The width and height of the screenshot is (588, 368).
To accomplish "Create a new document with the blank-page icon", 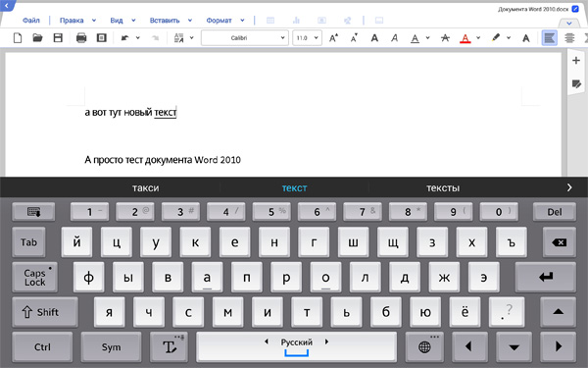I will (x=18, y=38).
